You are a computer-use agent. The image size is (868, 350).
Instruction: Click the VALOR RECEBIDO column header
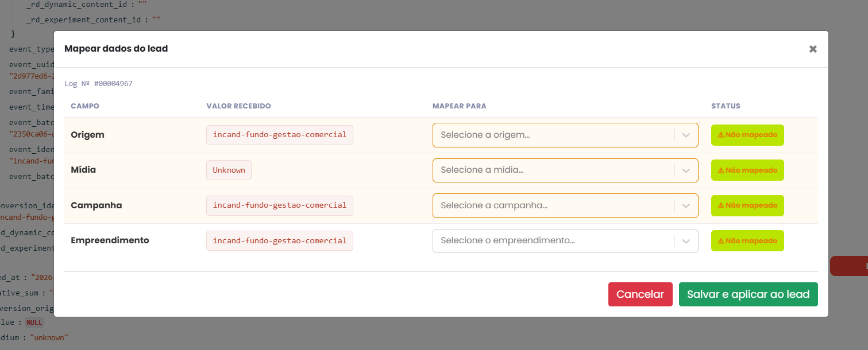click(x=238, y=106)
